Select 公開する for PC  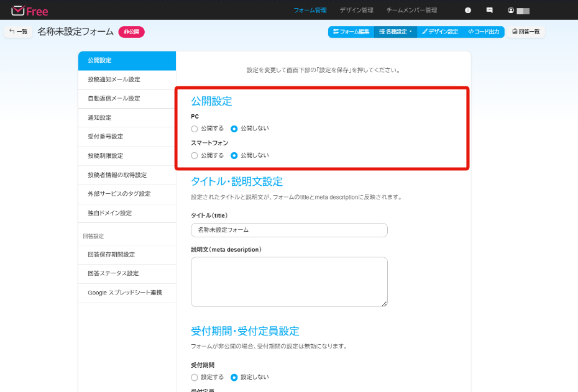click(195, 129)
